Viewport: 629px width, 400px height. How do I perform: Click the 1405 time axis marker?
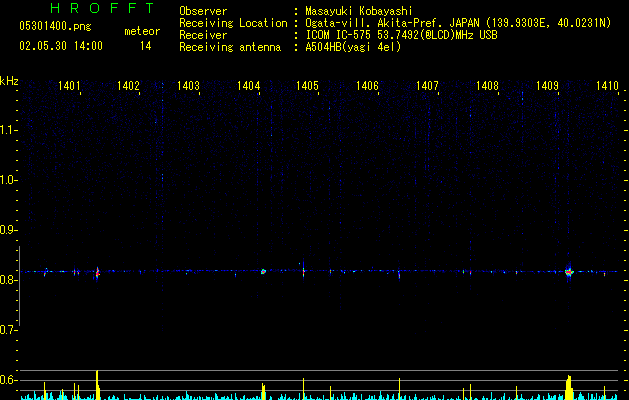(x=307, y=86)
